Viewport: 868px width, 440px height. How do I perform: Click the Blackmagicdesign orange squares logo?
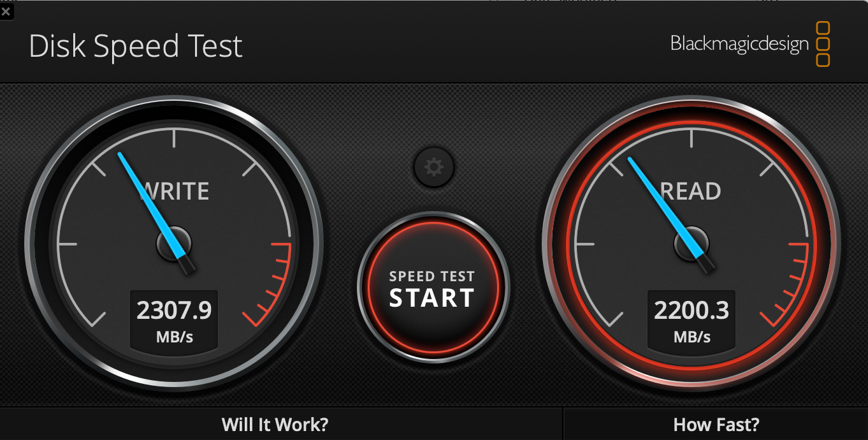[823, 44]
